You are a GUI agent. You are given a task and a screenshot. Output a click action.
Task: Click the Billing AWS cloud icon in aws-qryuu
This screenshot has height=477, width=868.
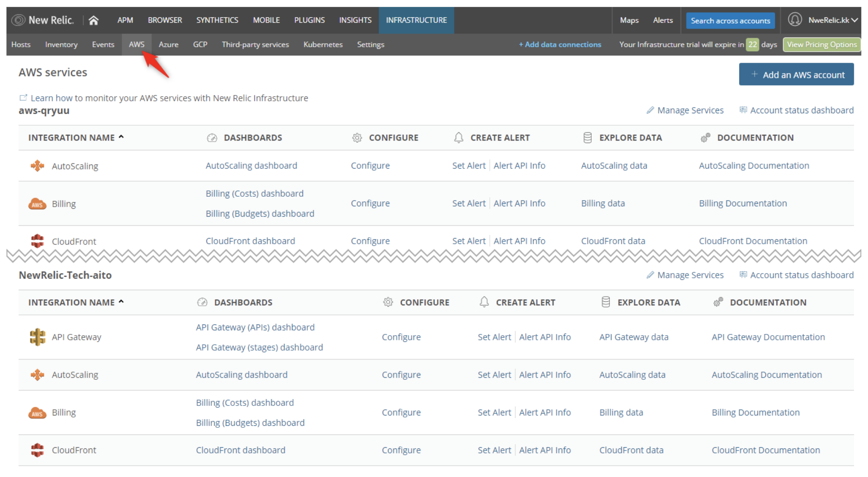(x=37, y=204)
